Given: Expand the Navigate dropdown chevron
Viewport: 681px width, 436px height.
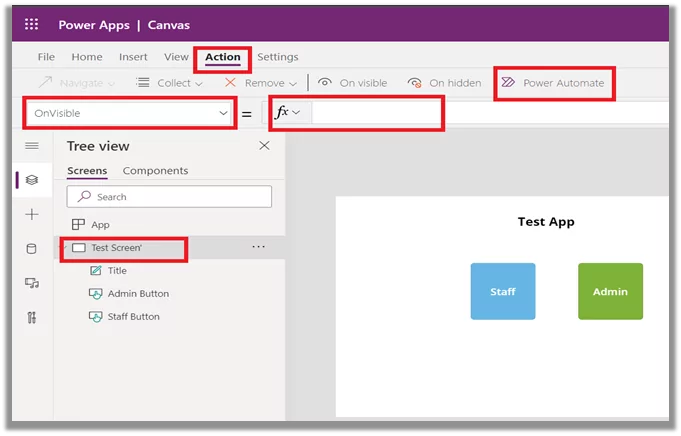Looking at the screenshot, I should coord(111,84).
